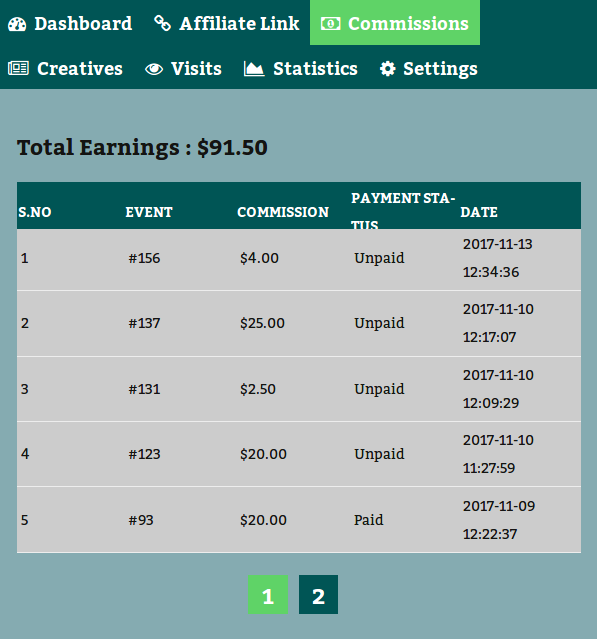This screenshot has height=639, width=597.
Task: Click the Unpaid status for event #156
Action: (x=379, y=258)
